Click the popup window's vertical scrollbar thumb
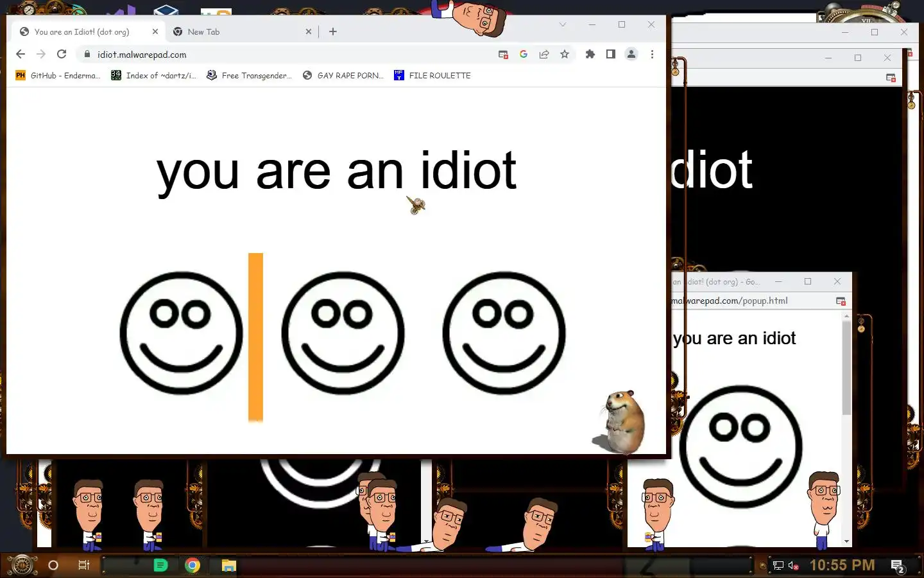924x578 pixels. [846, 367]
